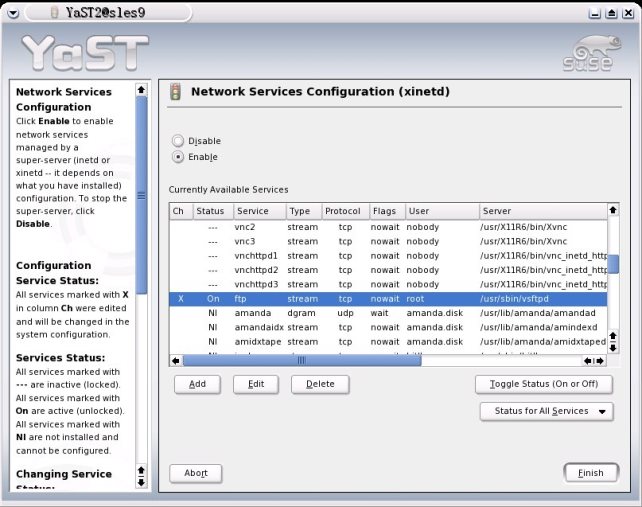
Task: Select the vnchttpd1 service row
Action: 388,256
